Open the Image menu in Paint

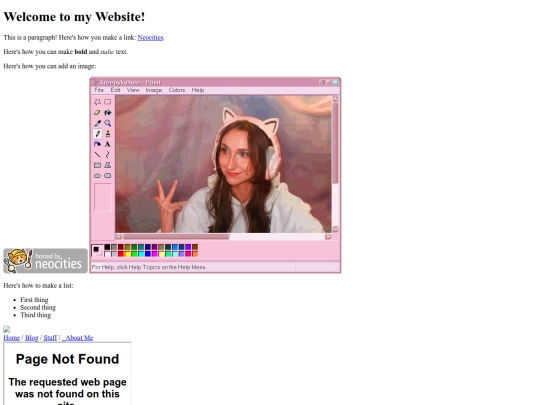pyautogui.click(x=154, y=90)
